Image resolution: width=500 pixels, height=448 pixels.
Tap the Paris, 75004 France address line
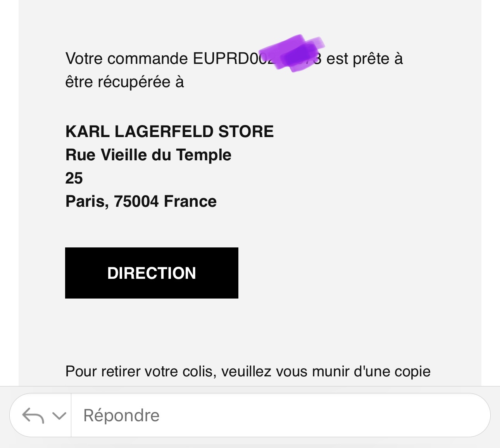coord(141,201)
